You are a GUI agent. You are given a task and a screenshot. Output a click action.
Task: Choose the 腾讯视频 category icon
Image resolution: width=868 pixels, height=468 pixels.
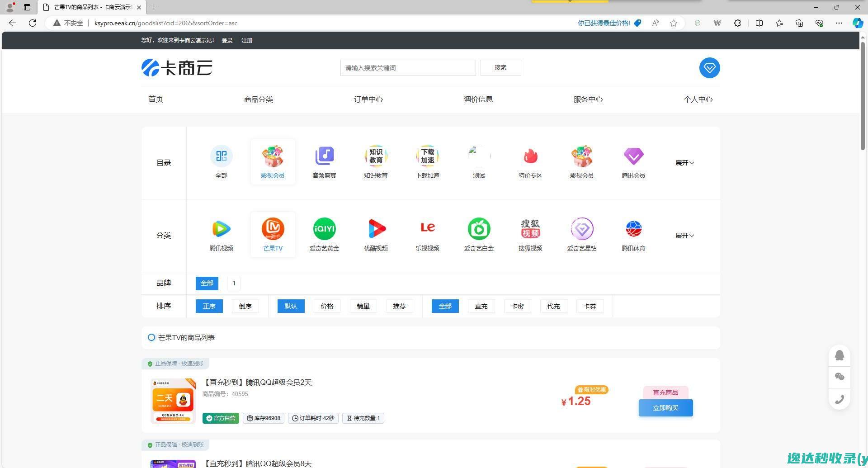pos(221,229)
